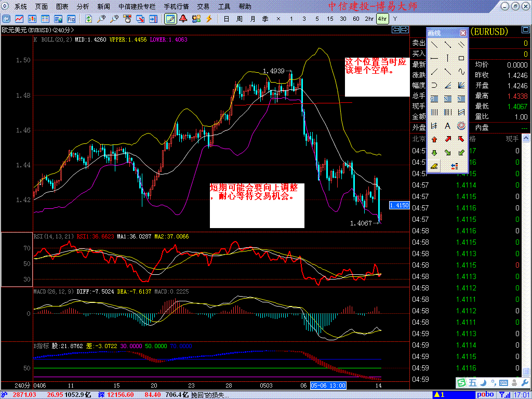Click the delete-all-drawings icon beside eraser
Viewport: 532px width, 399px height.
coord(455,166)
